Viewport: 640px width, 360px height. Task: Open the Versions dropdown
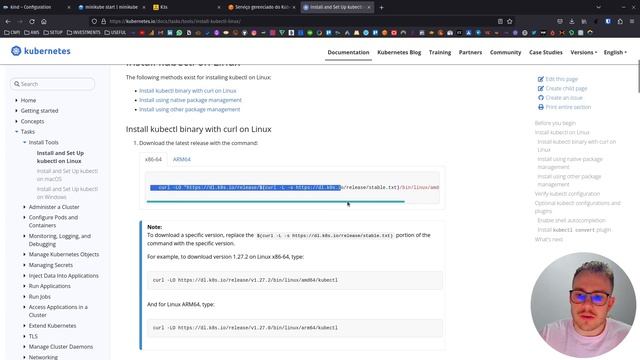pos(584,52)
